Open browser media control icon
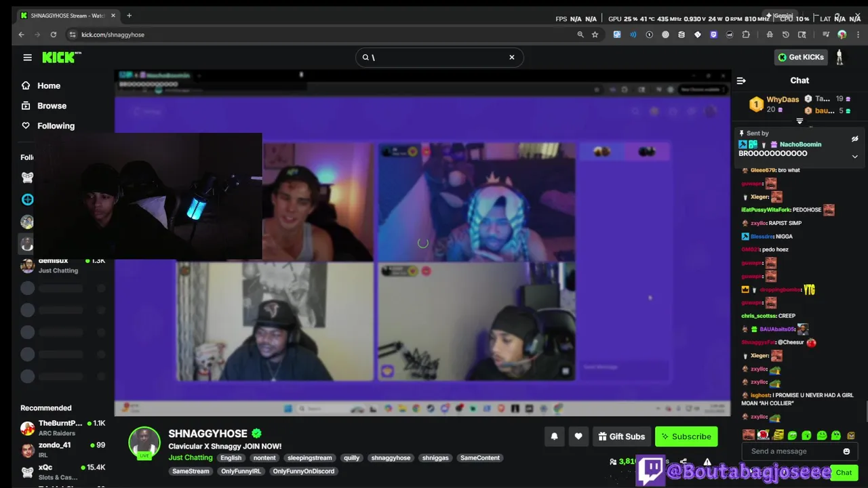868x488 pixels. point(826,35)
